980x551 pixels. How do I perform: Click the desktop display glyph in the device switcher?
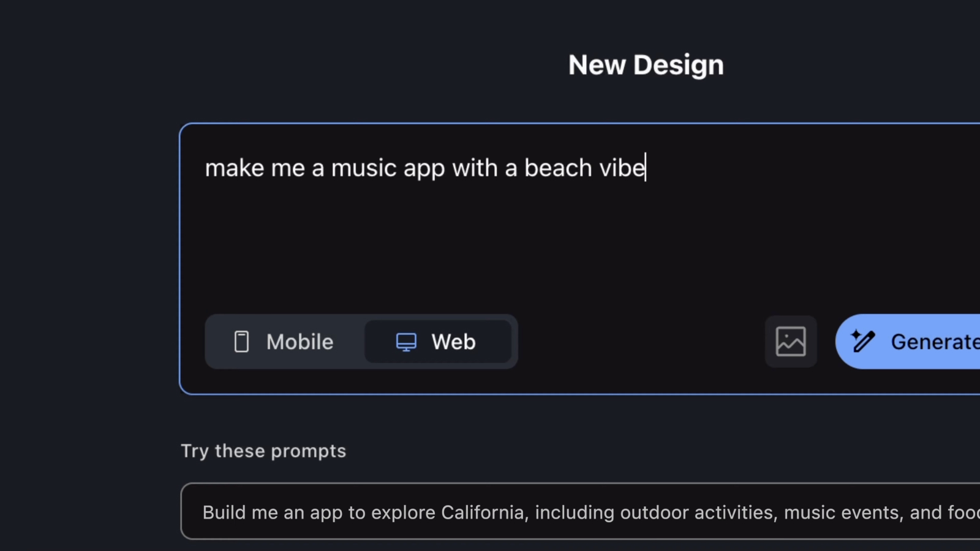[x=407, y=341]
